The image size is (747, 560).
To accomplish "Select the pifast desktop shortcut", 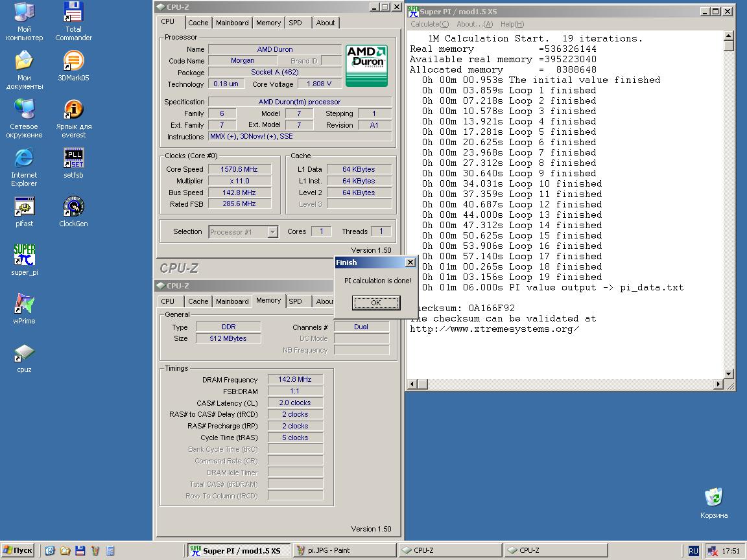I will (24, 211).
